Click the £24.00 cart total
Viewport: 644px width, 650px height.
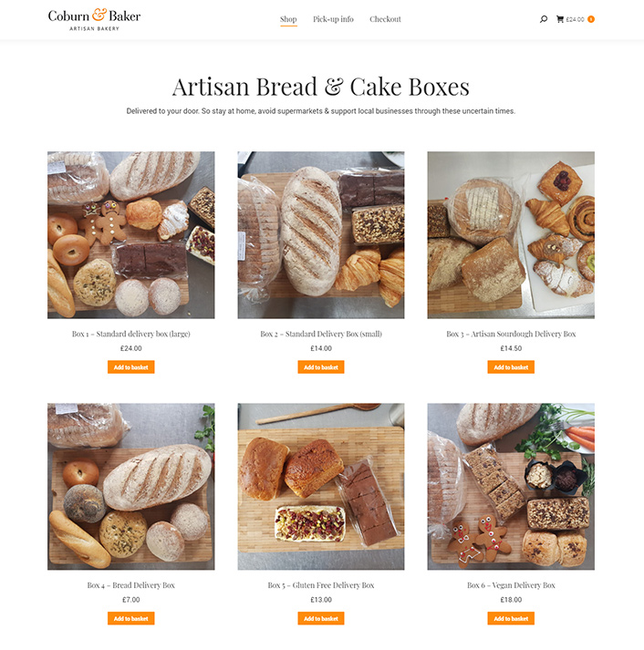[x=575, y=19]
